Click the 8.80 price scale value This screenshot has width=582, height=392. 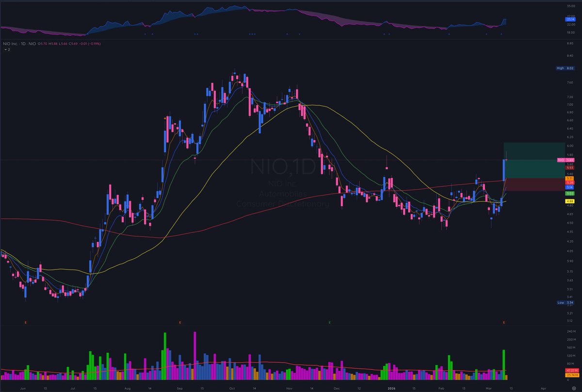570,44
